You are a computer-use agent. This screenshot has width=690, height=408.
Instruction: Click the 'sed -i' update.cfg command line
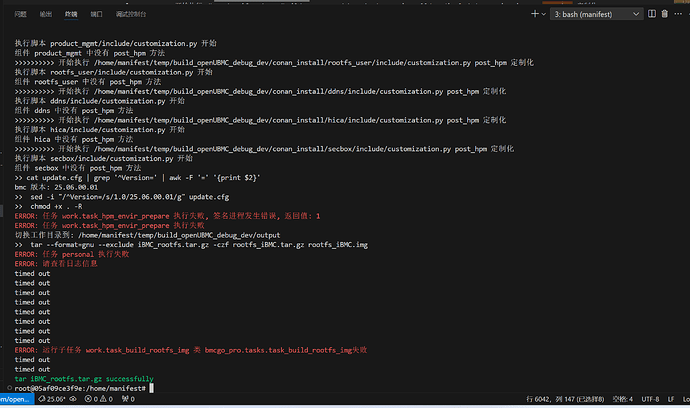click(121, 197)
